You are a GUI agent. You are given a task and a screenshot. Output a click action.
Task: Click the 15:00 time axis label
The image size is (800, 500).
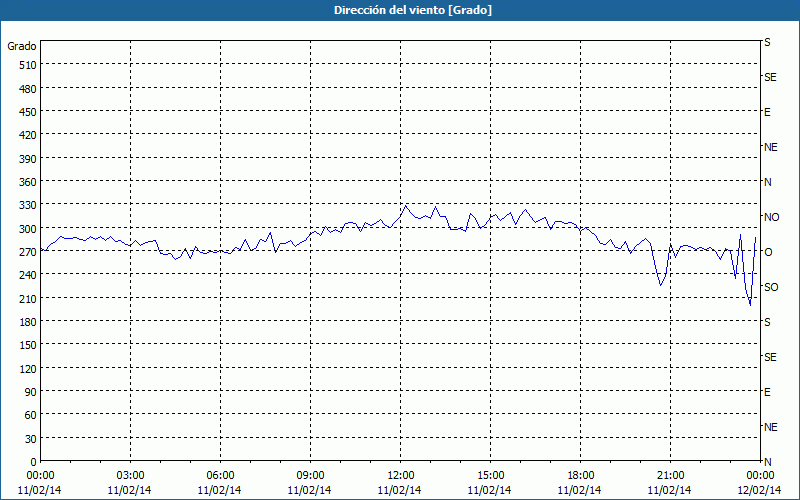490,476
